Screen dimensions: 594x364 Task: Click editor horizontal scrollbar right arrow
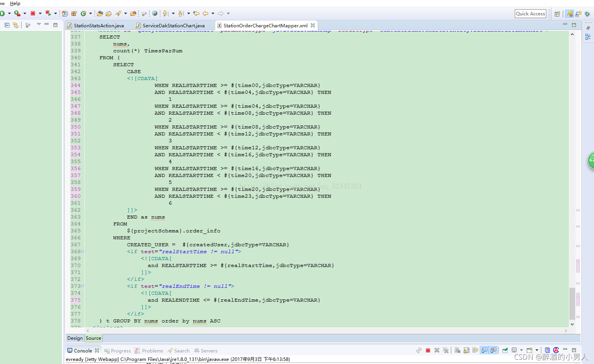[x=566, y=331]
